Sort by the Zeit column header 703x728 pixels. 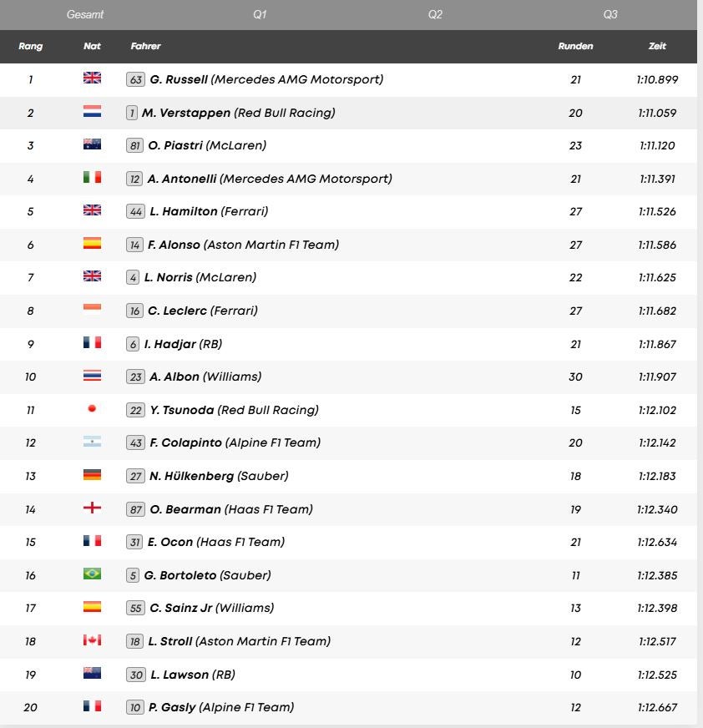tap(657, 47)
